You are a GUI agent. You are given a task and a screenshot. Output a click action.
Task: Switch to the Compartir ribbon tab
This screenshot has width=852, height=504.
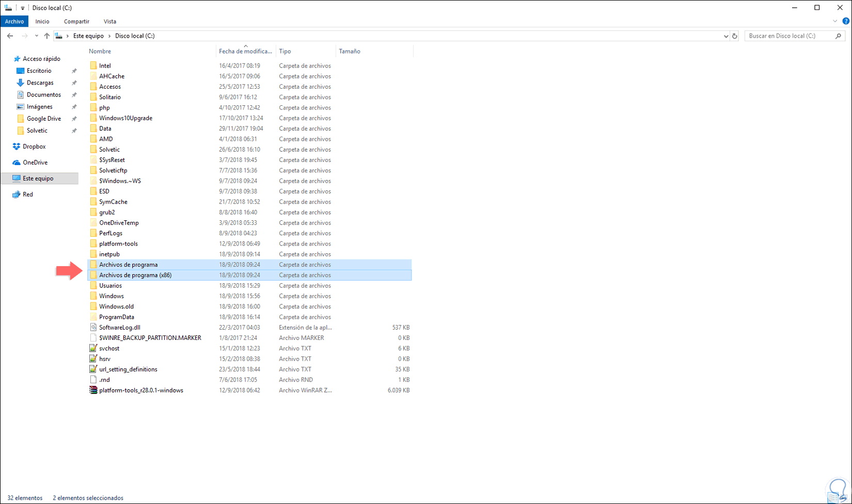click(x=76, y=21)
